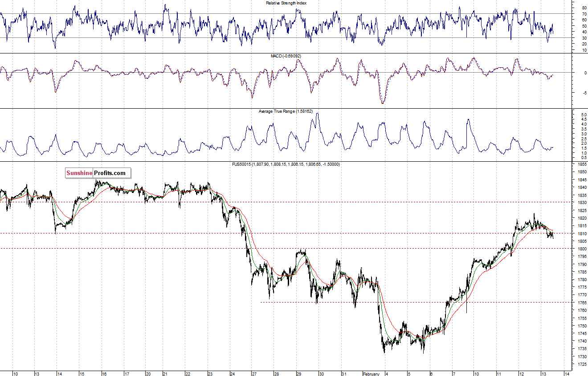Click the date label 22 on time axis
The image size is (588, 376).
[x=188, y=373]
